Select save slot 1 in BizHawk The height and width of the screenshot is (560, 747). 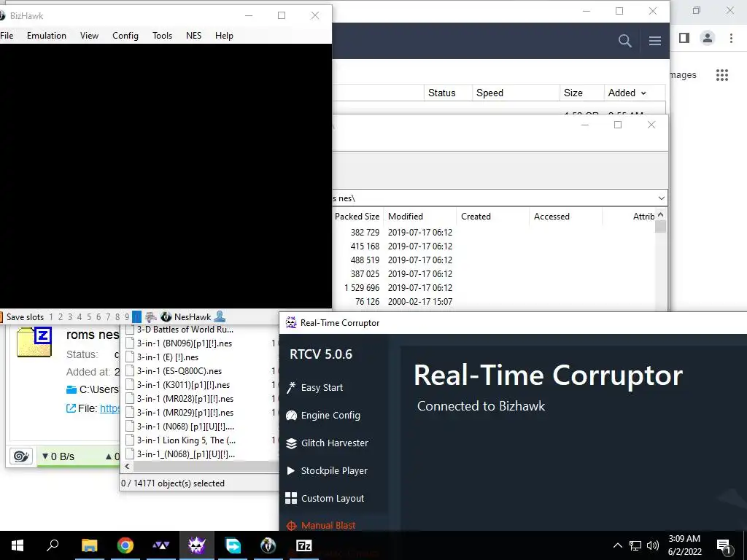click(51, 317)
